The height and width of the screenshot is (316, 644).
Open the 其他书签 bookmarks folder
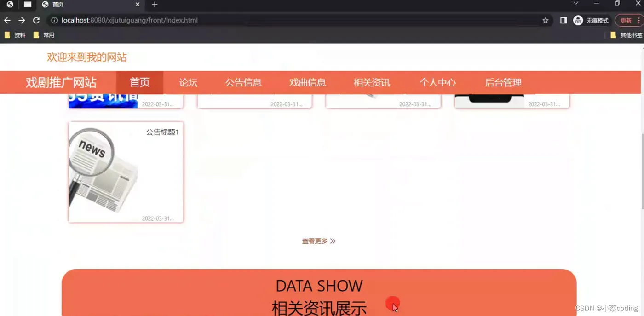pyautogui.click(x=626, y=35)
